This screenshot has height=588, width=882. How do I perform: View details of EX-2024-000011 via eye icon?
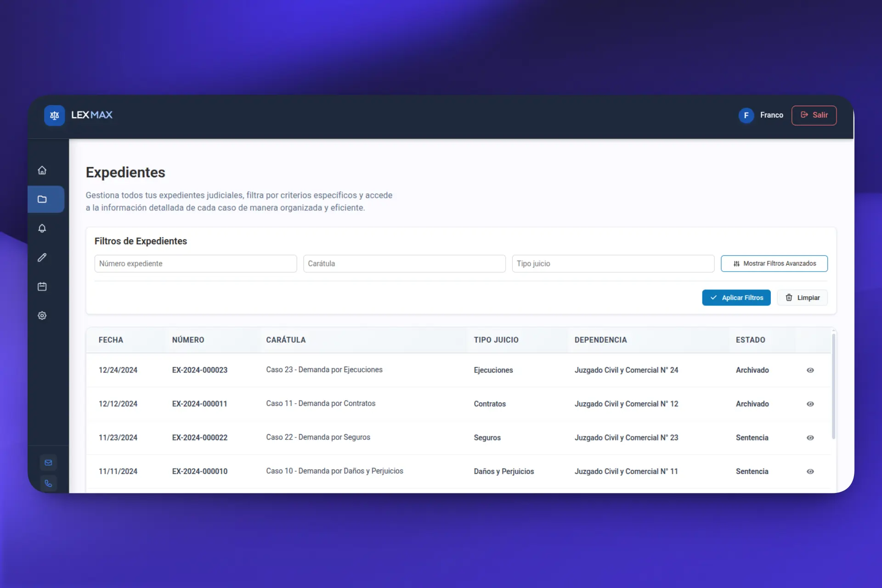pyautogui.click(x=810, y=404)
